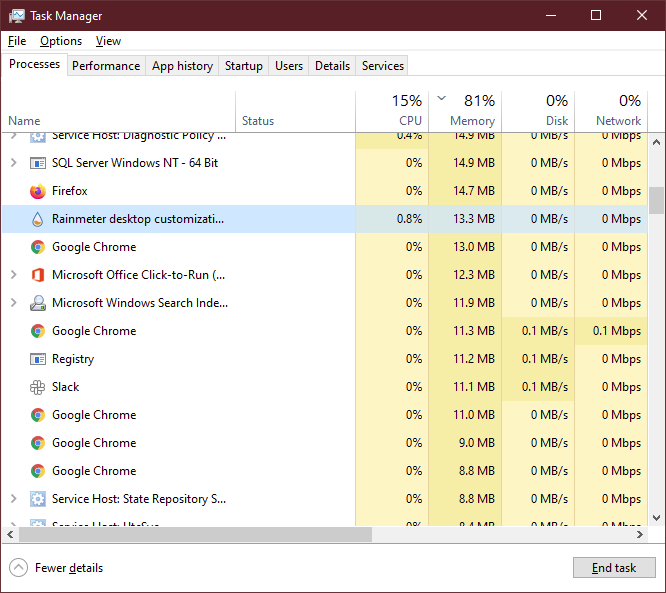
Task: Select the Slack process name
Action: pyautogui.click(x=65, y=387)
